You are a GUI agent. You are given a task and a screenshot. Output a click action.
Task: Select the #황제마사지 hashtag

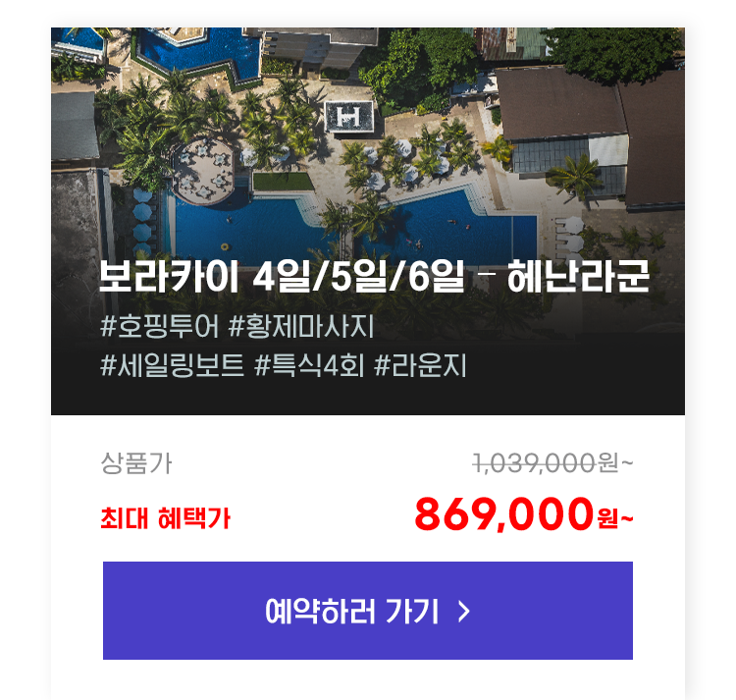[x=301, y=326]
